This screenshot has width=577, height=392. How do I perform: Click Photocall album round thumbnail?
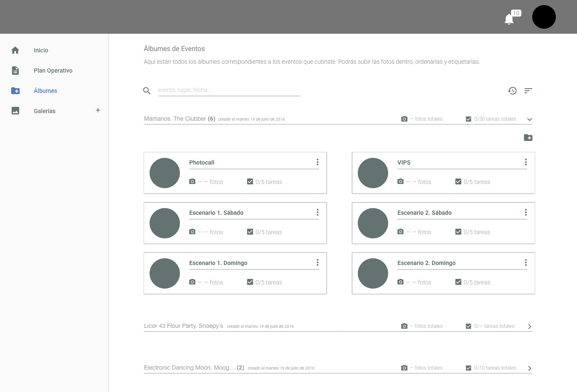pyautogui.click(x=165, y=173)
